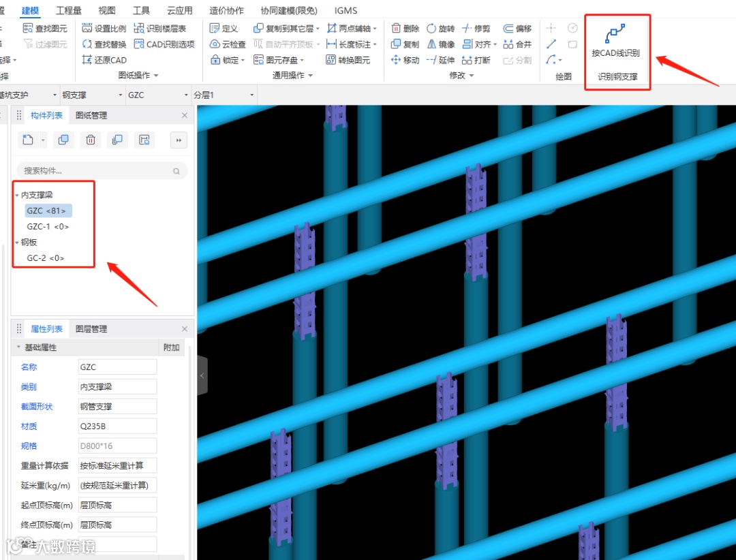Collapse the 内支撑梁 tree node
Viewport: 736px width, 560px height.
coord(17,195)
